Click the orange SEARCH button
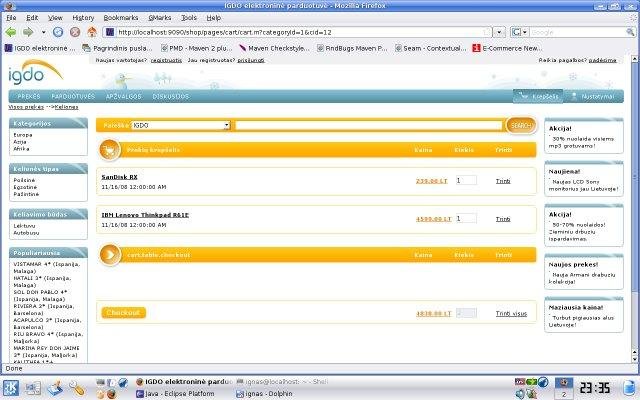 pos(521,125)
